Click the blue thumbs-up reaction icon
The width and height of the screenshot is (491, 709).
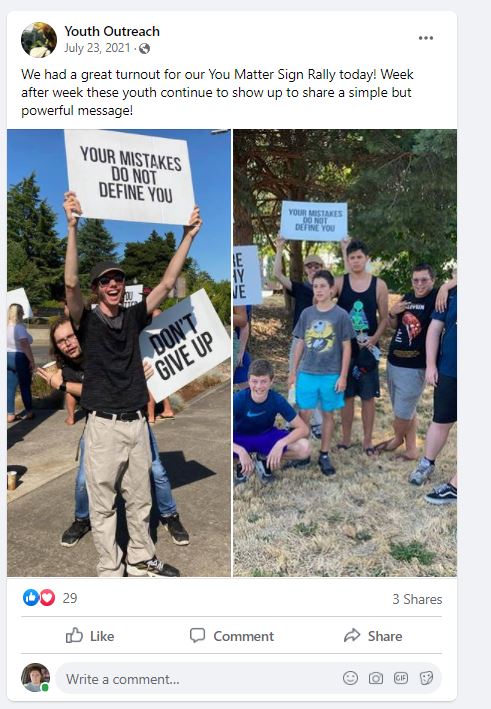coord(31,598)
